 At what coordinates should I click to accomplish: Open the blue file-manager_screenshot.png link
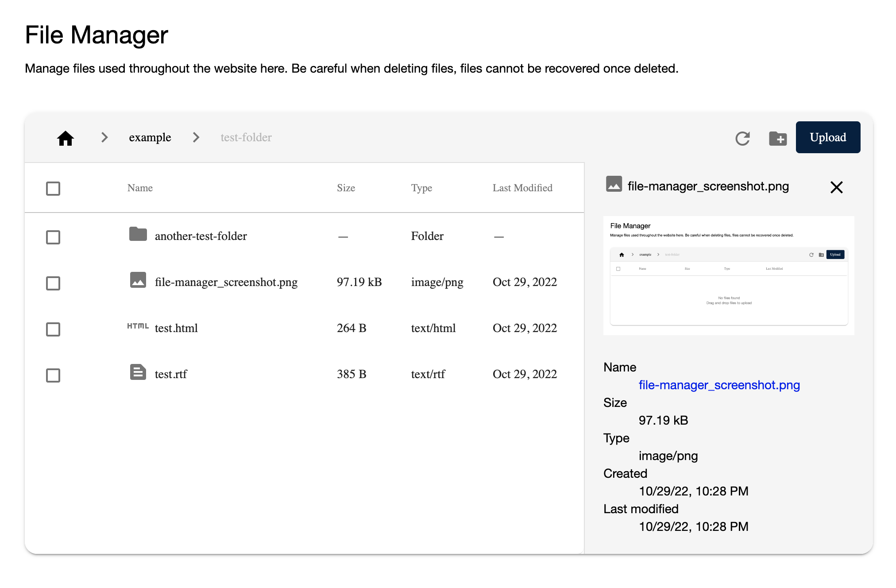pos(719,385)
